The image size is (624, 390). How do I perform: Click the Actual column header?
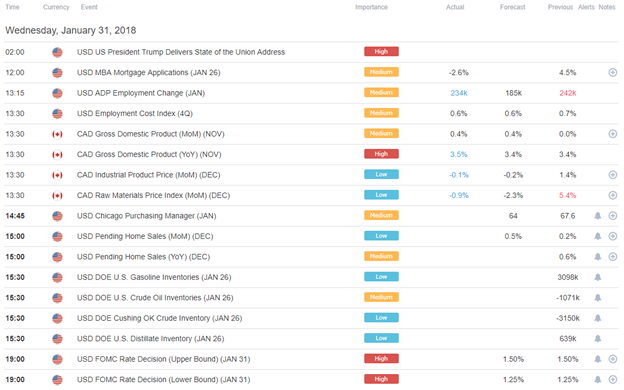click(455, 7)
